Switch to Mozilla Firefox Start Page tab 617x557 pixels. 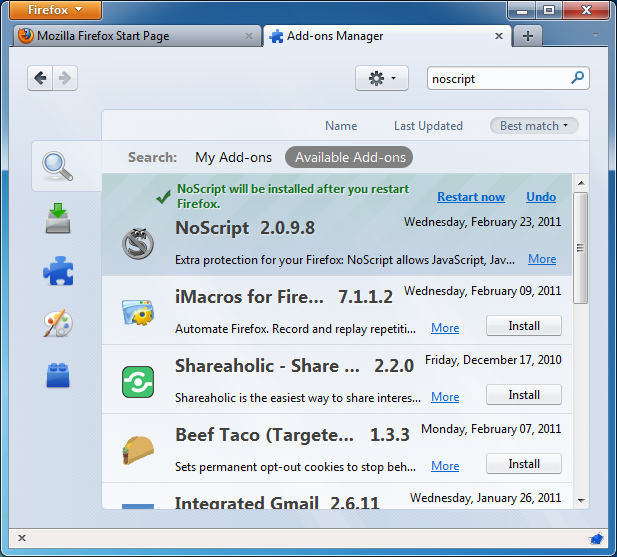(130, 36)
